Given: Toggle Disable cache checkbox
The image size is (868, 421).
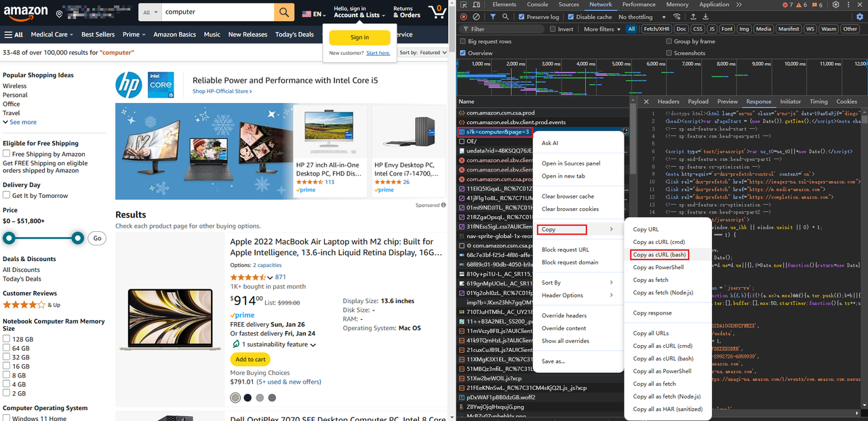Looking at the screenshot, I should click(571, 17).
